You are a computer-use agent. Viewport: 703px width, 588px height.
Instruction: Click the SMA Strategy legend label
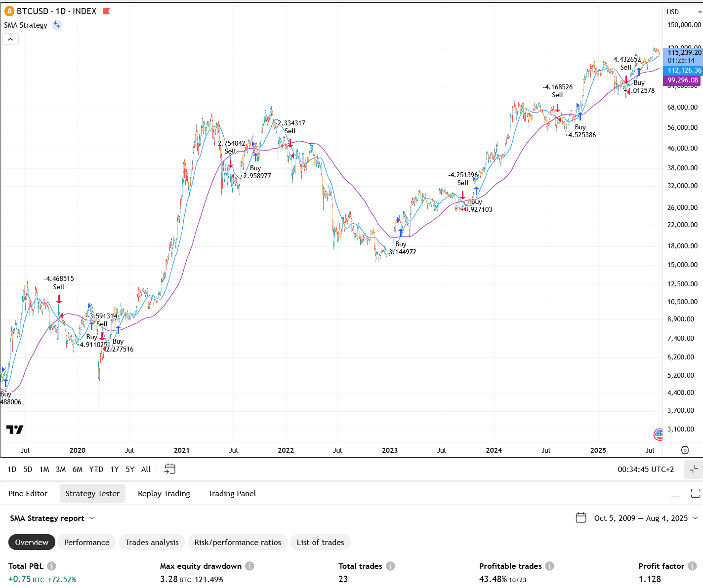(26, 25)
